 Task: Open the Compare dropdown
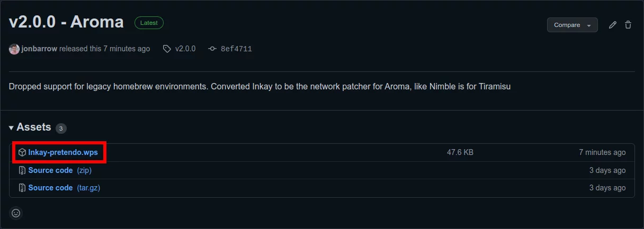click(x=572, y=25)
